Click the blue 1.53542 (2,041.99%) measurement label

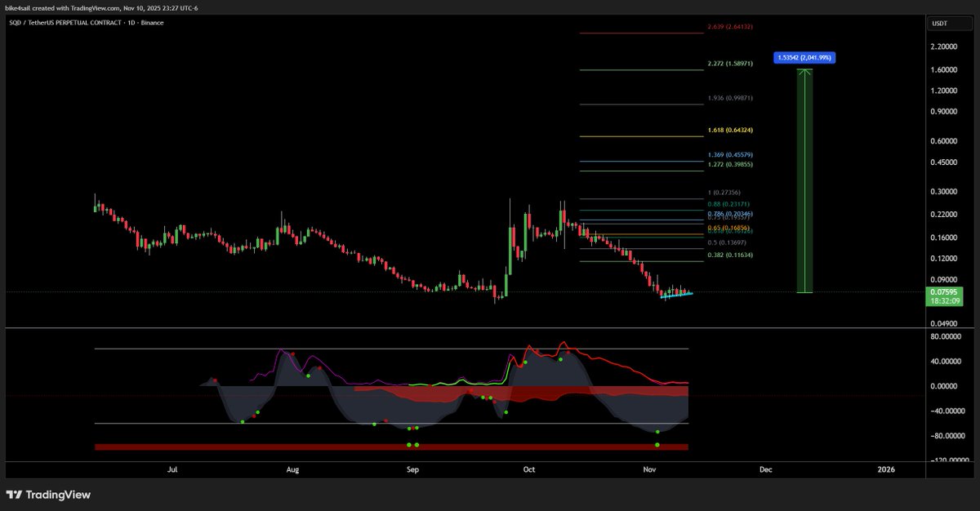pos(804,58)
